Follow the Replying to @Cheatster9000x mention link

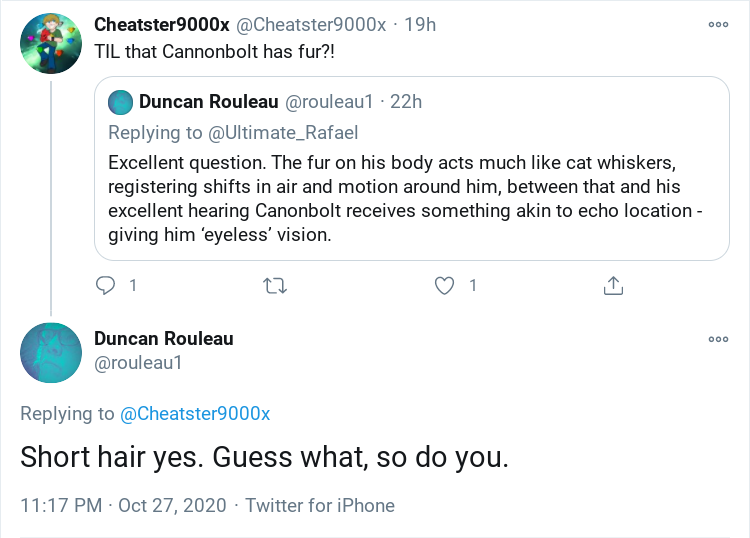point(195,414)
